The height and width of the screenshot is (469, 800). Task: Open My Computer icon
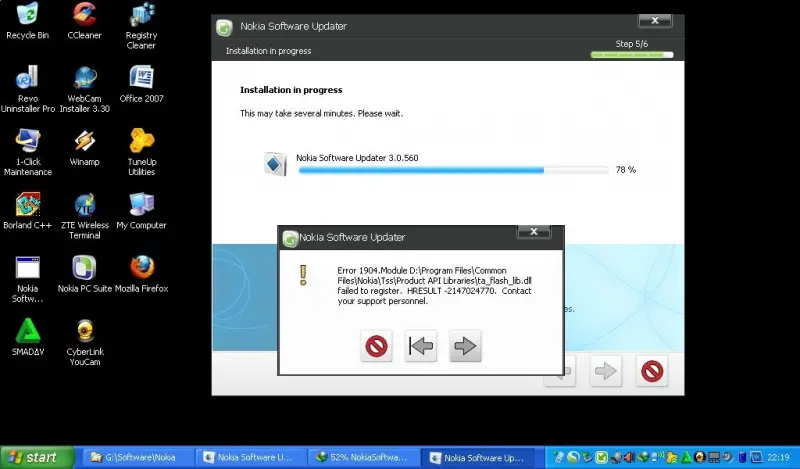pos(141,211)
